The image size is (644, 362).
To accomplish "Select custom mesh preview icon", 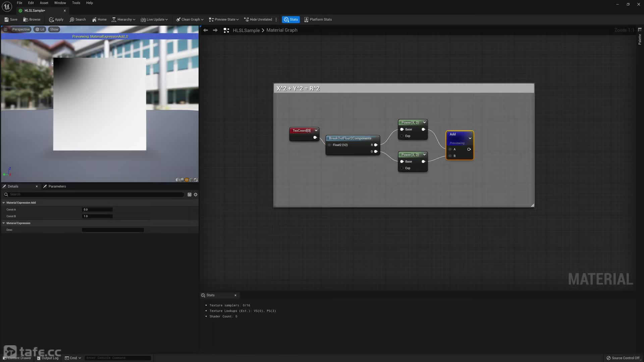I will point(196,180).
